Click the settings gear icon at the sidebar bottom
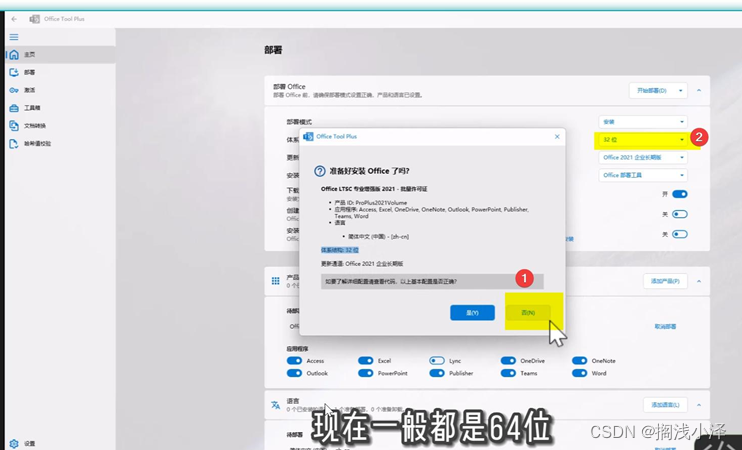The width and height of the screenshot is (742, 450). [x=14, y=443]
